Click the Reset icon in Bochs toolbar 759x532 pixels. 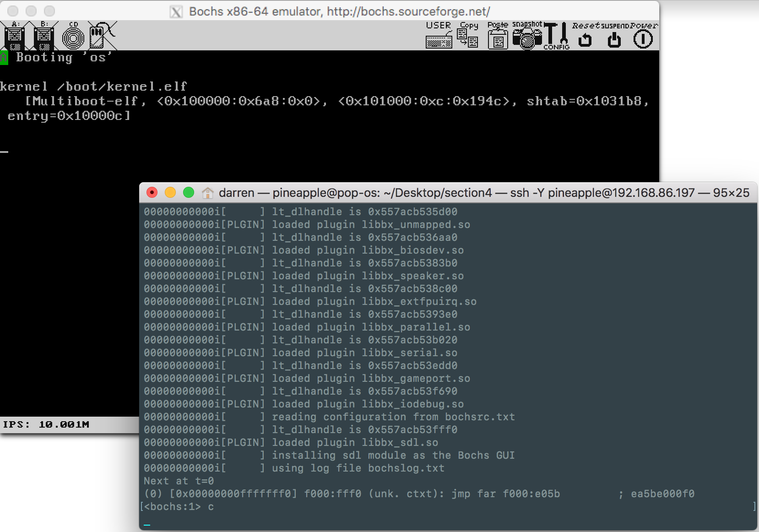585,35
